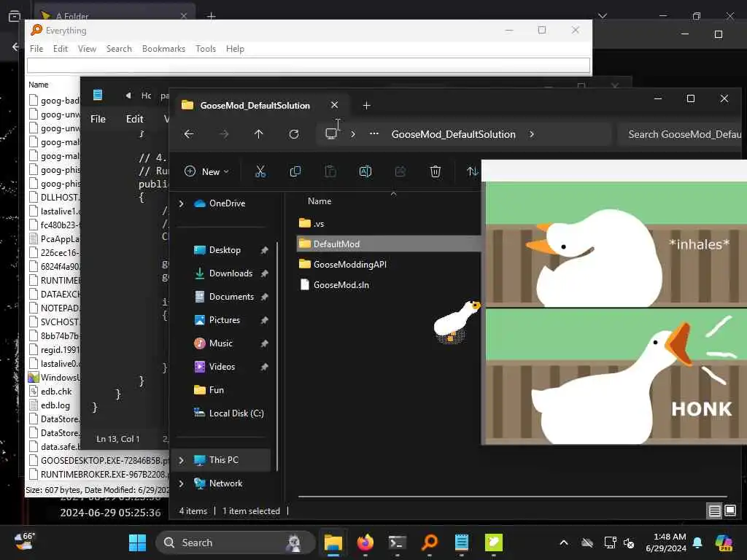The image size is (747, 560).
Task: Open the New dropdown in Explorer
Action: point(206,171)
